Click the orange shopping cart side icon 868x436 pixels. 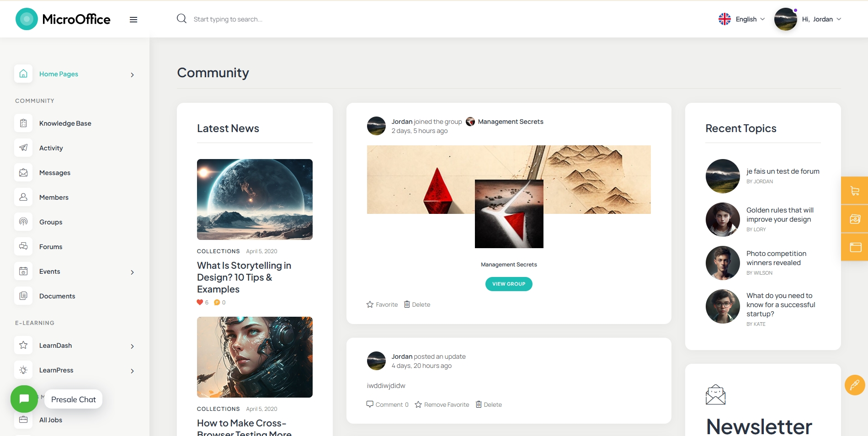(855, 191)
